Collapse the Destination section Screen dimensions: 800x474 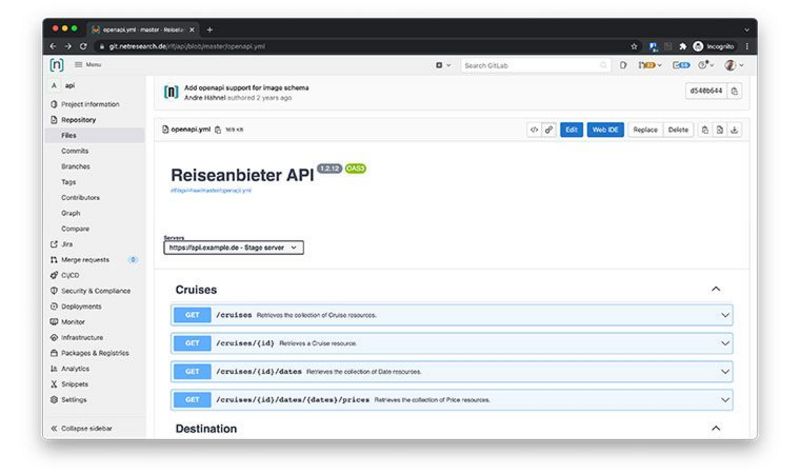coord(715,428)
